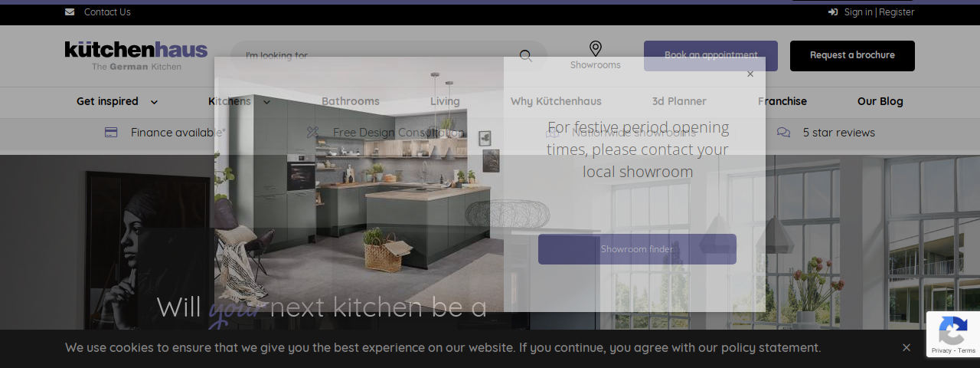This screenshot has width=980, height=368.
Task: Expand the Get inspired menu chevron
Action: pos(154,102)
